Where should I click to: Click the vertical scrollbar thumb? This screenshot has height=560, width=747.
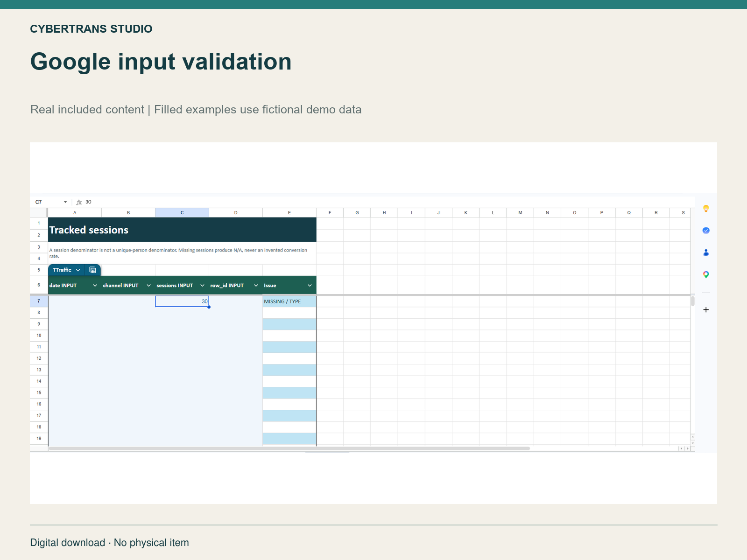click(693, 301)
